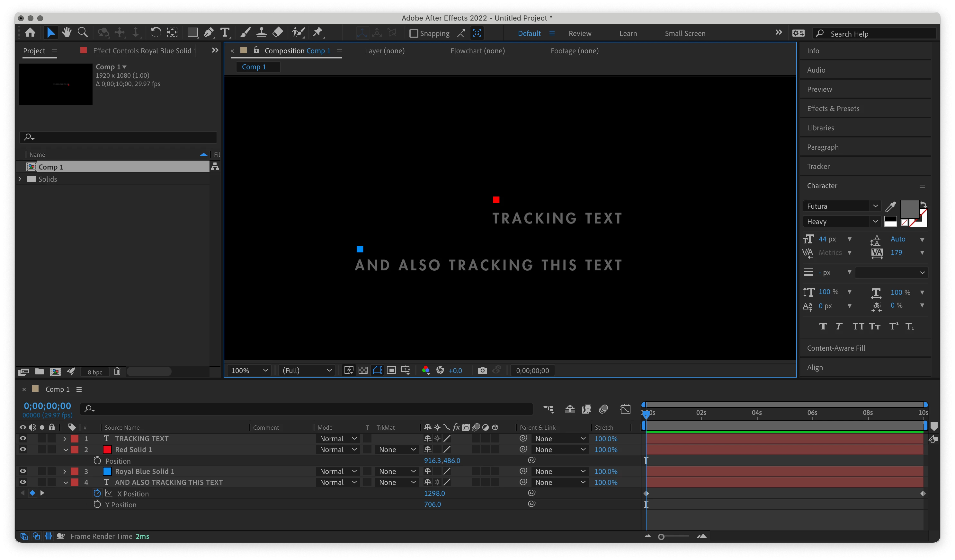Delete selected project item with trash icon
The image size is (955, 560).
click(117, 372)
